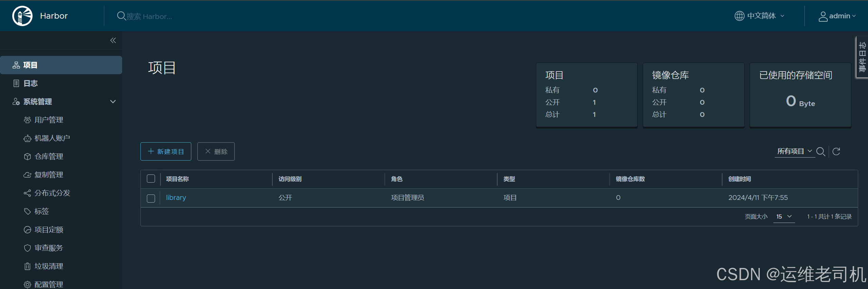The height and width of the screenshot is (289, 868).
Task: Go to 复制管理
Action: coord(49,175)
